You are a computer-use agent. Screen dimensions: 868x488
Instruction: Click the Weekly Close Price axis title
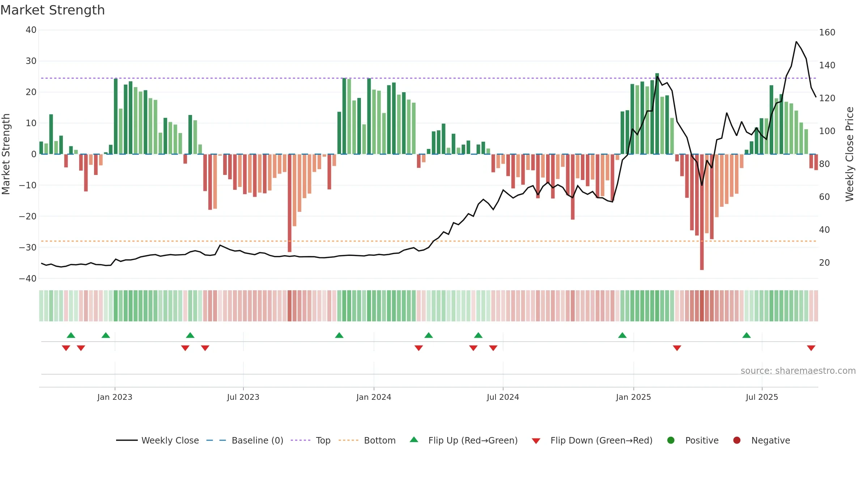tap(850, 154)
